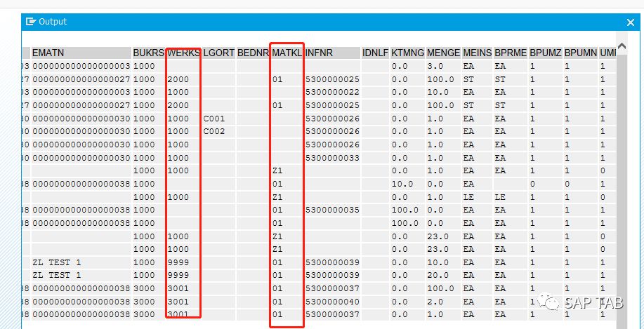Viewport: 644px width, 329px height.
Task: Click INFNR cell 5300000022
Action: click(x=332, y=93)
